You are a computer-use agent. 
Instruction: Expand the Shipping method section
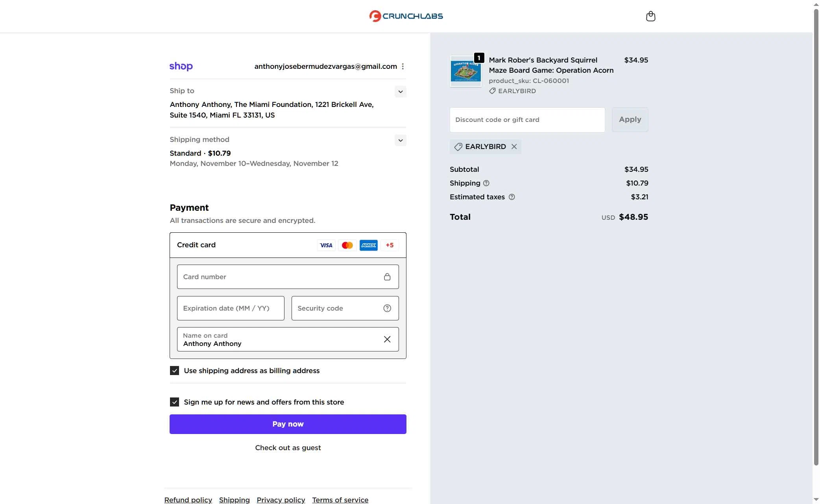coord(400,140)
